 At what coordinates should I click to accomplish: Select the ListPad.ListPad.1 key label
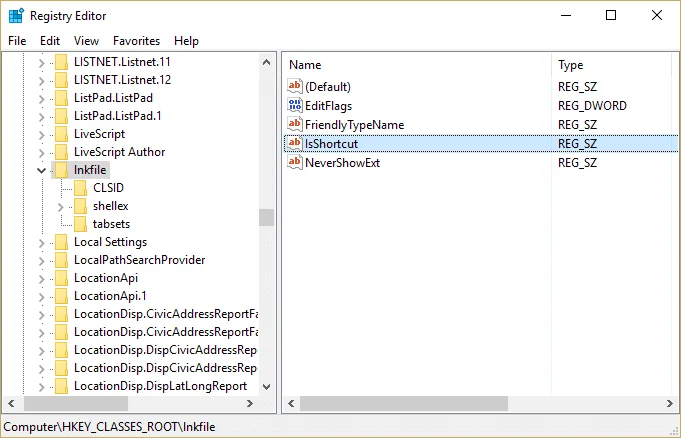[118, 116]
